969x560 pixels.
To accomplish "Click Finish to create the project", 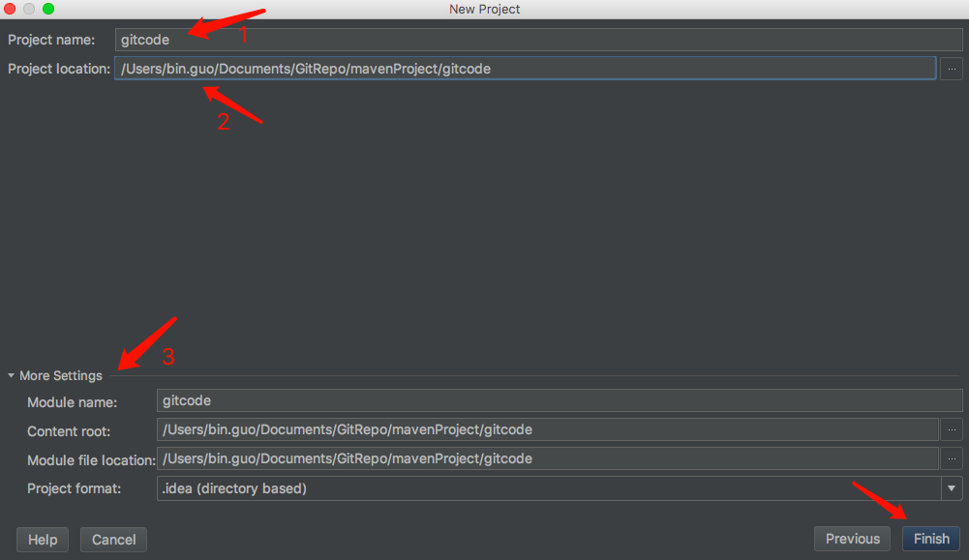I will pos(931,539).
